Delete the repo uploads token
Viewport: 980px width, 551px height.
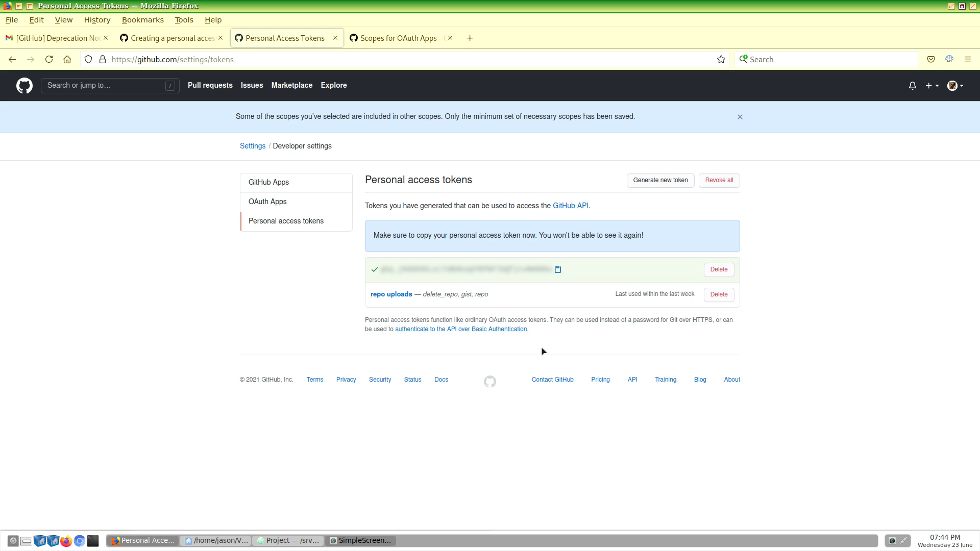point(719,294)
